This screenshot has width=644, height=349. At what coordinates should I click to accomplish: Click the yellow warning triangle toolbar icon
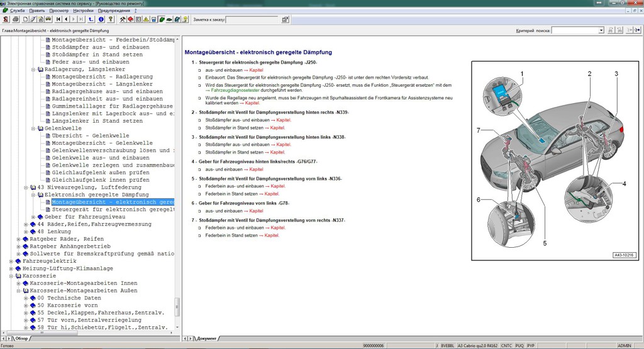pyautogui.click(x=146, y=19)
